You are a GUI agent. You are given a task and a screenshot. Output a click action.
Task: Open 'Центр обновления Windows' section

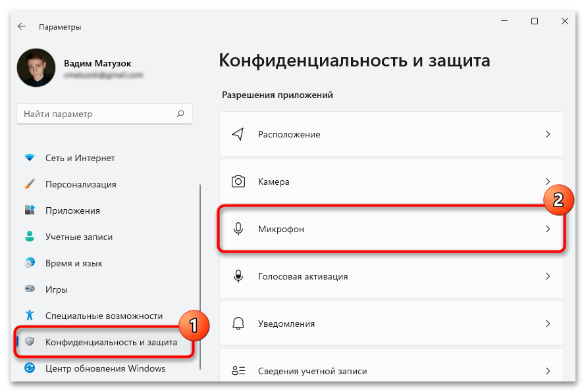(x=105, y=368)
